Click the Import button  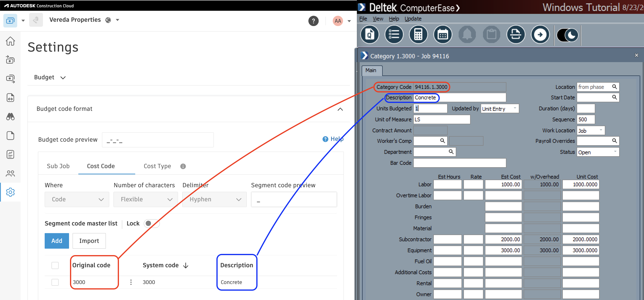click(x=89, y=241)
